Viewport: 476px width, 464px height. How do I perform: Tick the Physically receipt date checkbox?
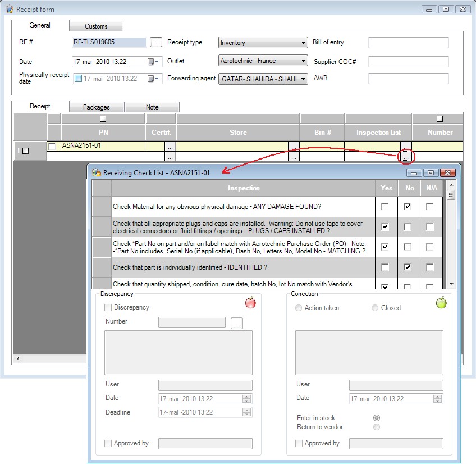click(x=79, y=79)
